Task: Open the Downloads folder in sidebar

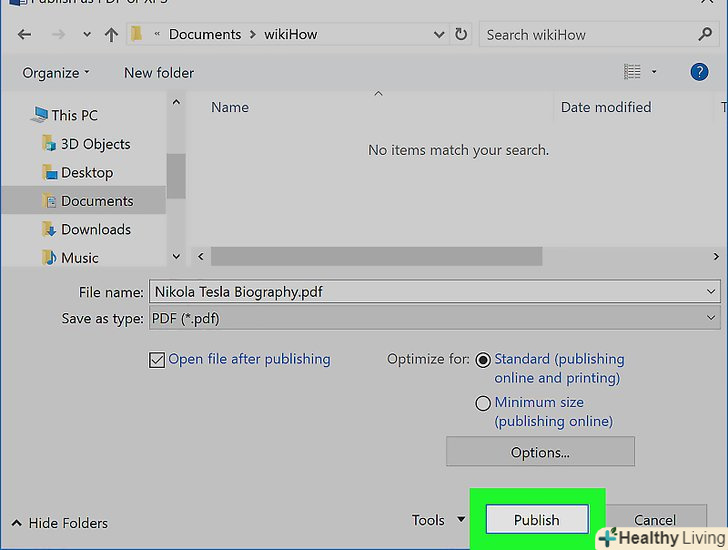Action: point(95,229)
